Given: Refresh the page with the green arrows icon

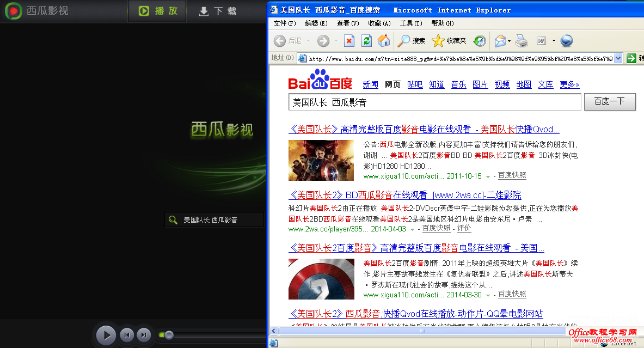Looking at the screenshot, I should point(366,41).
